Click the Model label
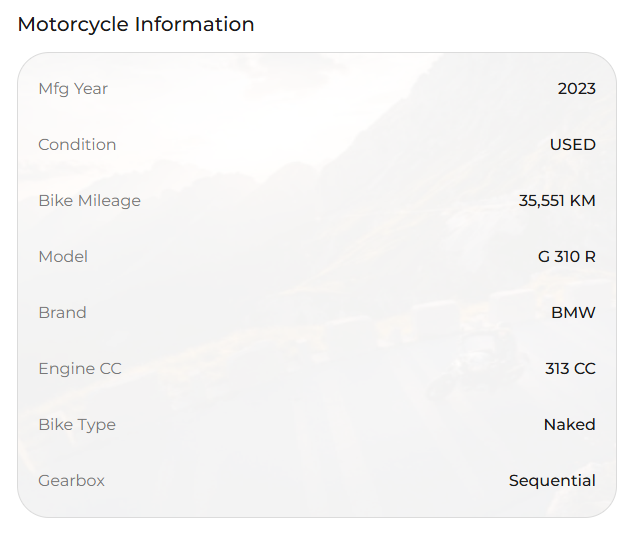This screenshot has width=638, height=542. [x=63, y=257]
